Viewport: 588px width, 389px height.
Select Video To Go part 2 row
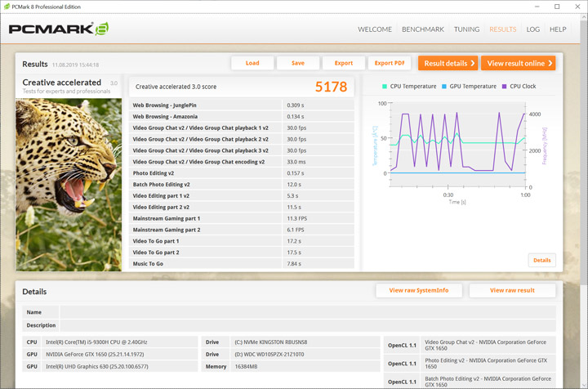click(x=242, y=253)
